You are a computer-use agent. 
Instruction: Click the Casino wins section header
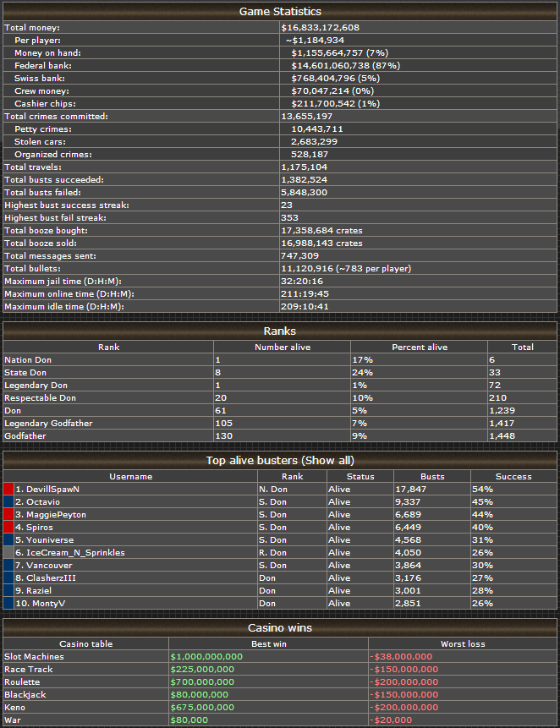280,627
